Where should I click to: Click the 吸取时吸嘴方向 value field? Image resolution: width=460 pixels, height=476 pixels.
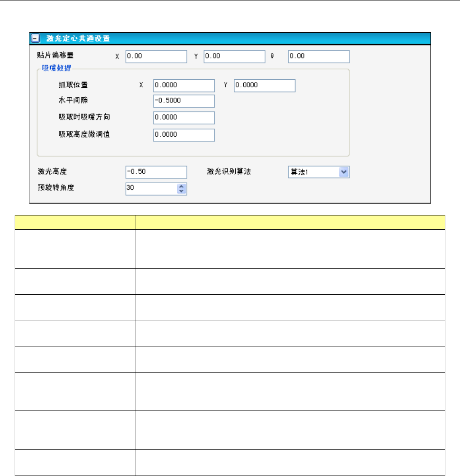pyautogui.click(x=184, y=118)
